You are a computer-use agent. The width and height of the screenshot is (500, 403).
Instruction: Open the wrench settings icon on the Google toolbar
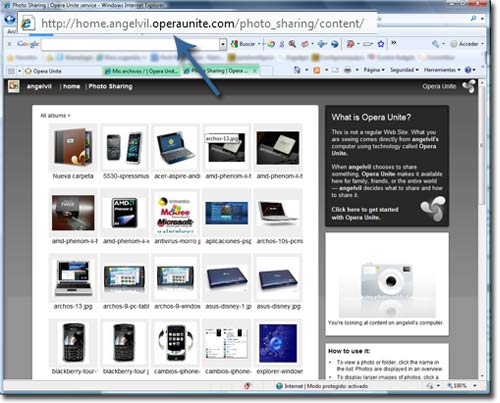pyautogui.click(x=435, y=44)
